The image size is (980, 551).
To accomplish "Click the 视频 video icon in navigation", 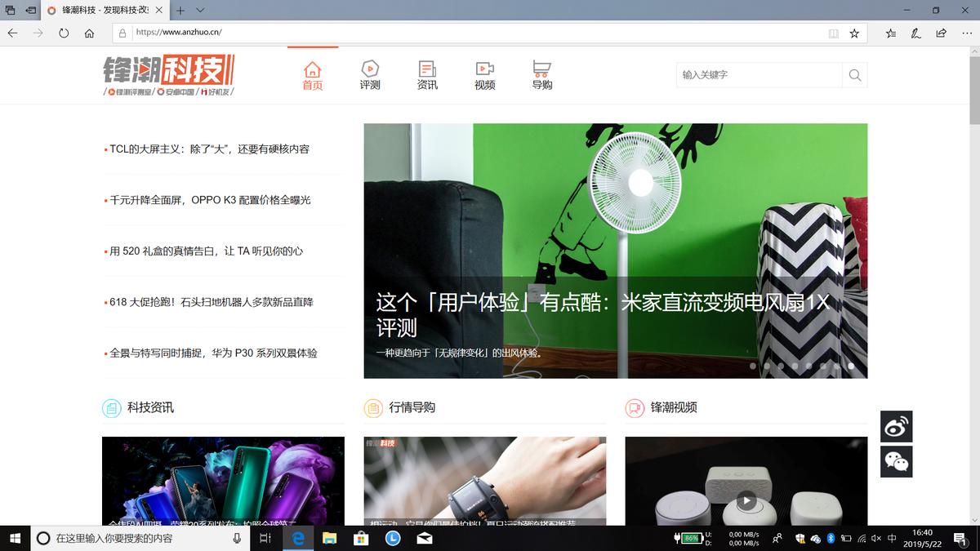I will [484, 69].
